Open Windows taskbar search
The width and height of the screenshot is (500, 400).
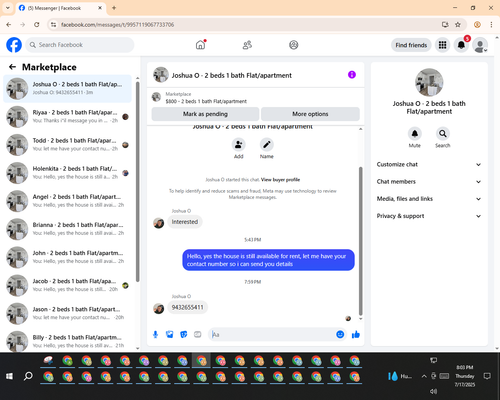[28, 376]
